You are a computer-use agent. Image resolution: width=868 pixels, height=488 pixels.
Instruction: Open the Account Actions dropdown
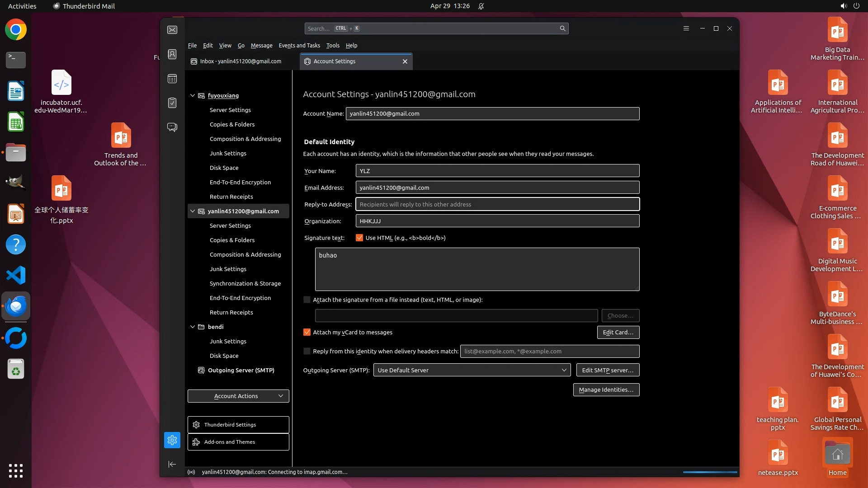coord(238,396)
